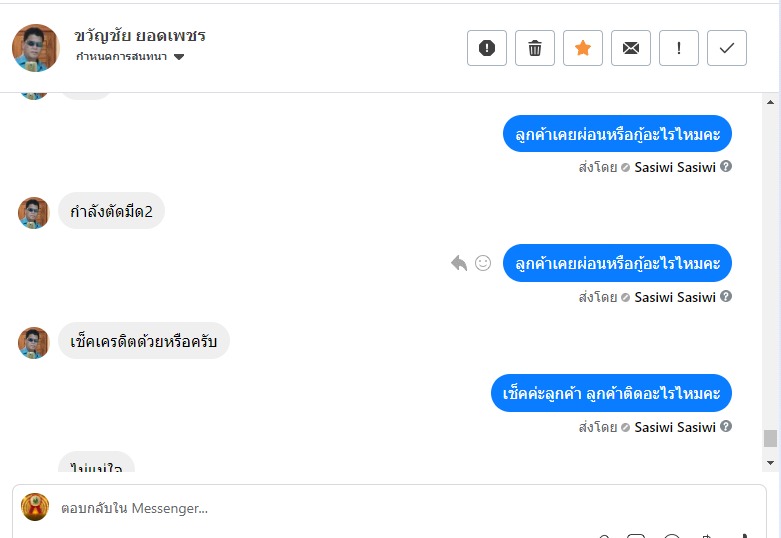Click the reply arrow beside the blue message
781x538 pixels.
point(459,263)
